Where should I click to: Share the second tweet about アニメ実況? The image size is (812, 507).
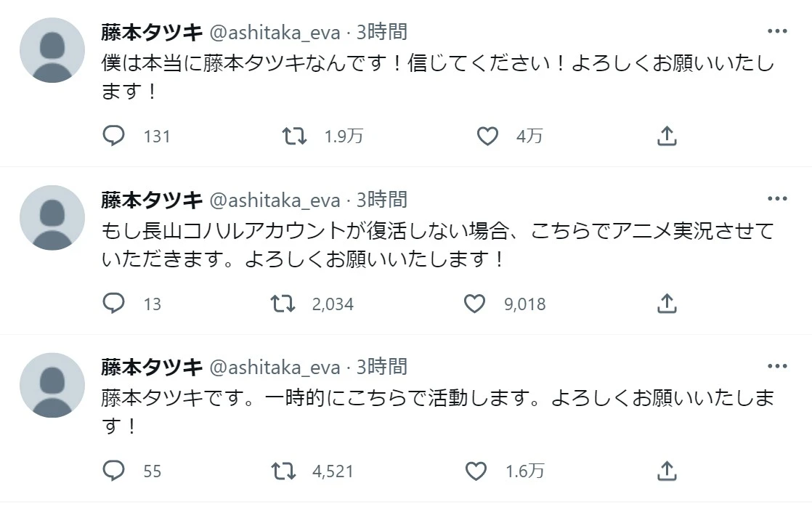point(666,304)
